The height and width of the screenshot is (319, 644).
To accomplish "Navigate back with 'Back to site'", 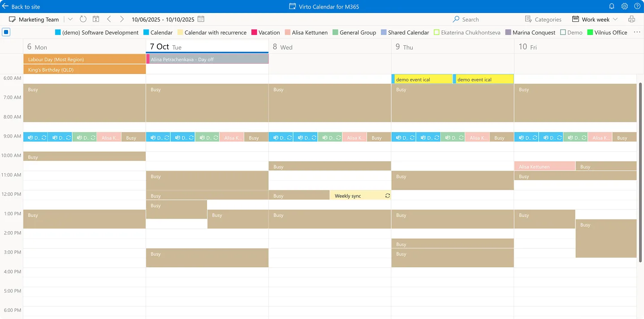I will 22,6.
